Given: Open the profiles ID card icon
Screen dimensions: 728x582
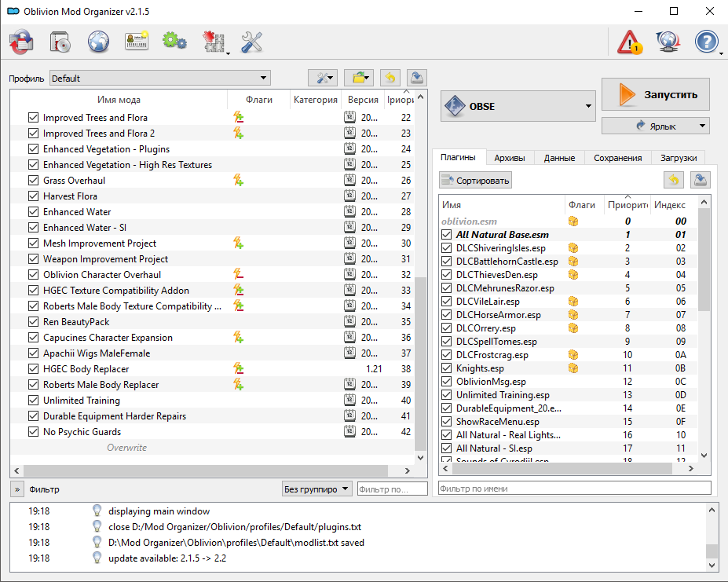Looking at the screenshot, I should (137, 42).
